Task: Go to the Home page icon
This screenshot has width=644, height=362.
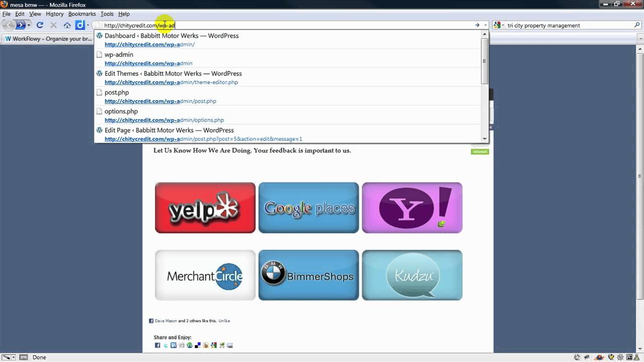Action: click(x=67, y=25)
